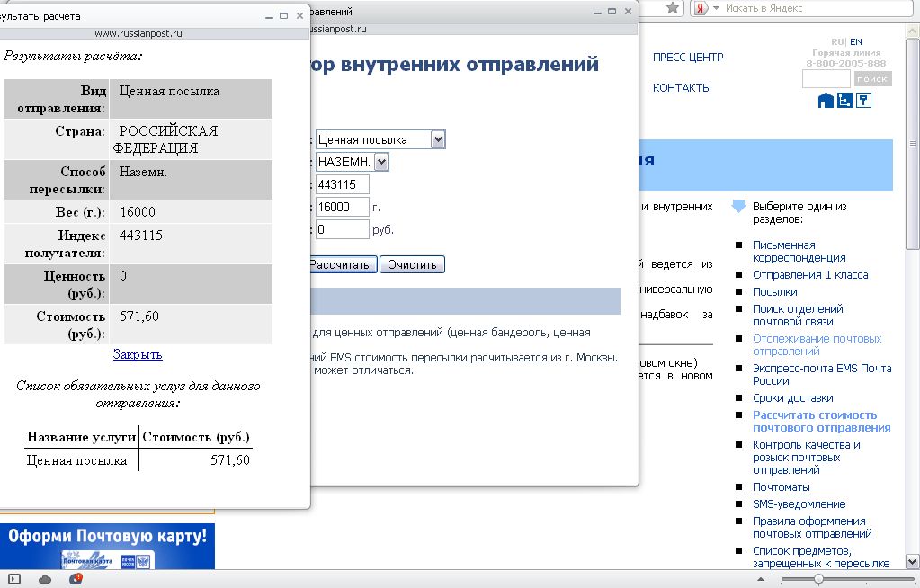Screen dimensions: 920x588
Task: Toggle the browser side panel icon
Action: 14,579
